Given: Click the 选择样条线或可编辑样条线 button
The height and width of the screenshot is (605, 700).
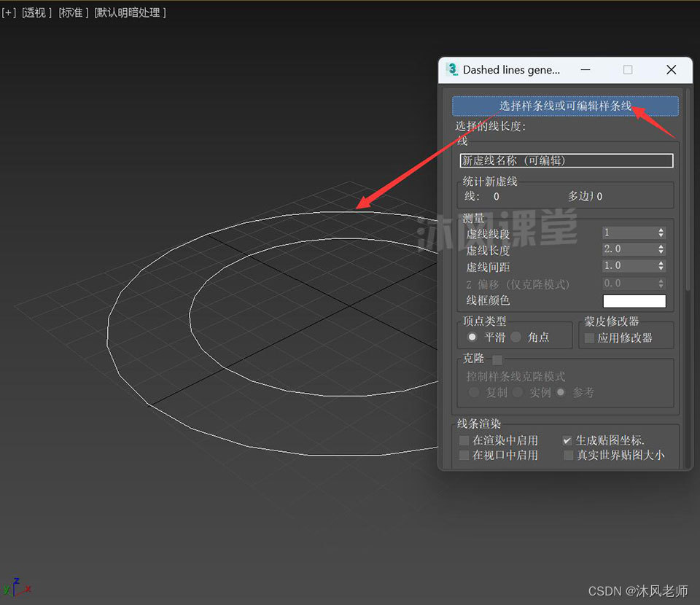Looking at the screenshot, I should 565,106.
